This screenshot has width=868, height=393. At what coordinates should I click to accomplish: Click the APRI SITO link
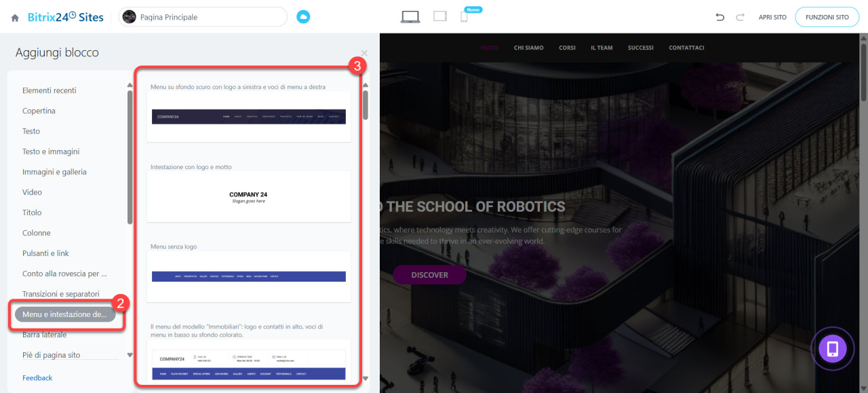[772, 17]
